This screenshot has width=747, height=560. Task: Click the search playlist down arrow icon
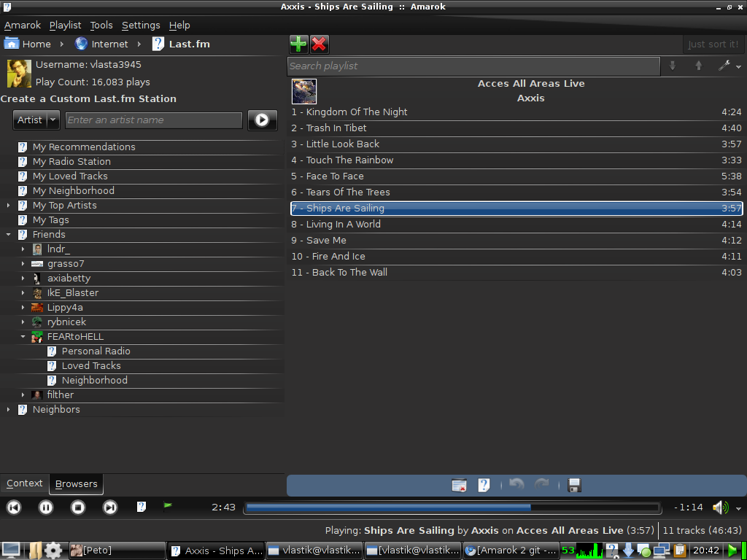pyautogui.click(x=673, y=66)
